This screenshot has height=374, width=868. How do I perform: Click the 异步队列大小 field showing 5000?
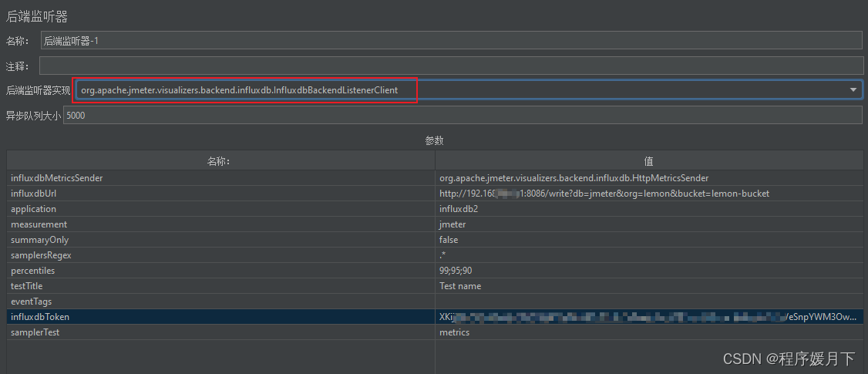463,115
